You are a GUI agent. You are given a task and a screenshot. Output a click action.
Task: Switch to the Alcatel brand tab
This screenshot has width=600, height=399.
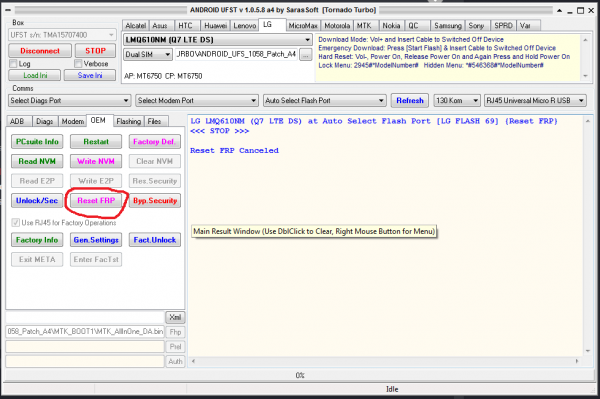[x=135, y=26]
